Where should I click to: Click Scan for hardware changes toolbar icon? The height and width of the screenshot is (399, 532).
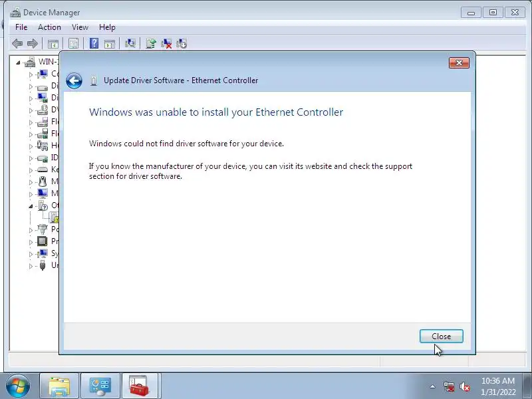click(130, 43)
